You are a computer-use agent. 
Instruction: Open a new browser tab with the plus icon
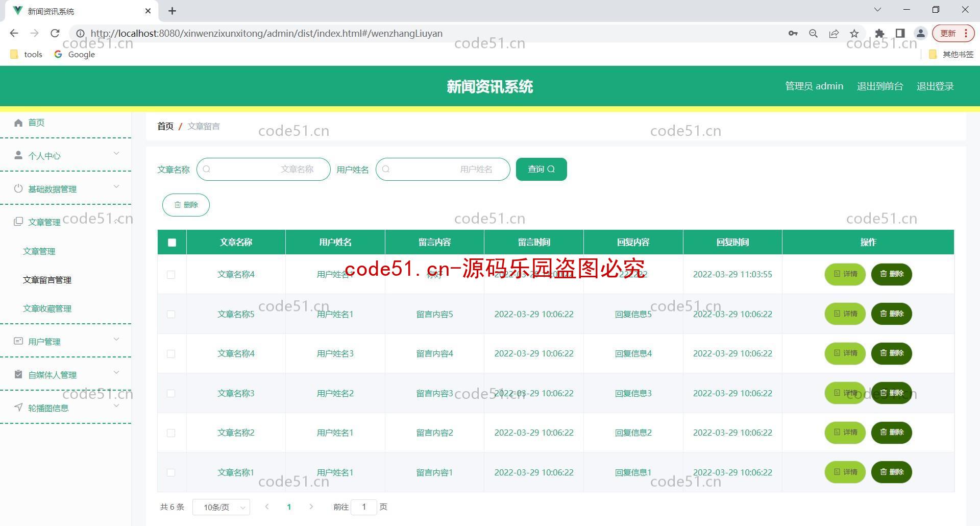(x=173, y=11)
